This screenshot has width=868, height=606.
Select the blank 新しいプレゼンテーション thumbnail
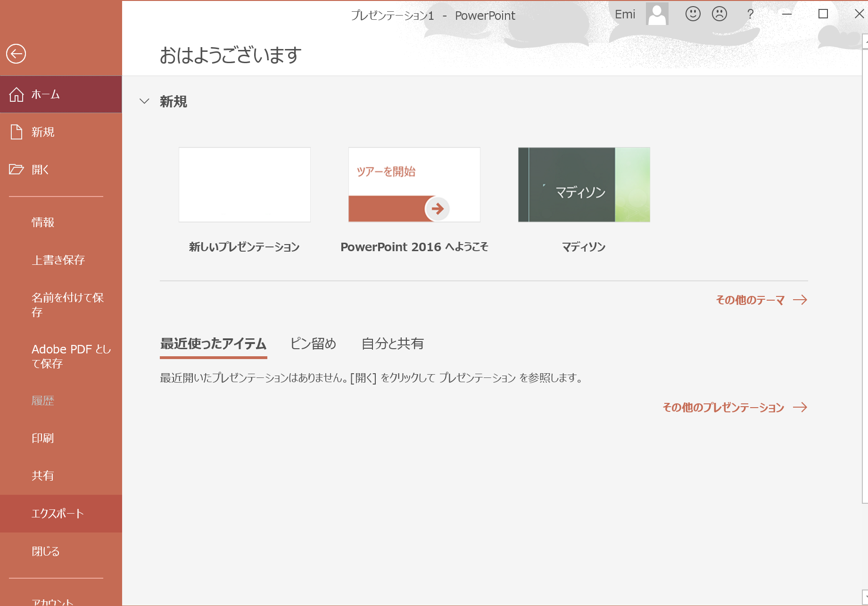click(244, 185)
